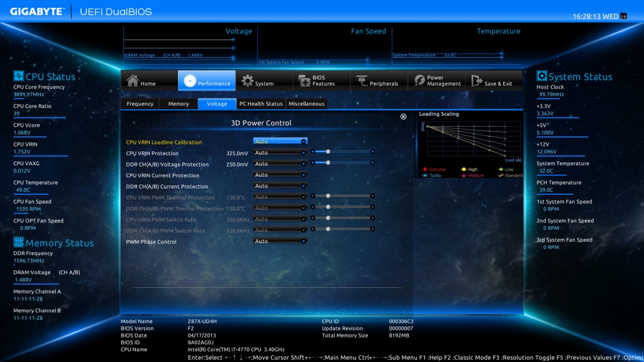
Task: Close the 3D Power Control panel
Action: pos(403,116)
